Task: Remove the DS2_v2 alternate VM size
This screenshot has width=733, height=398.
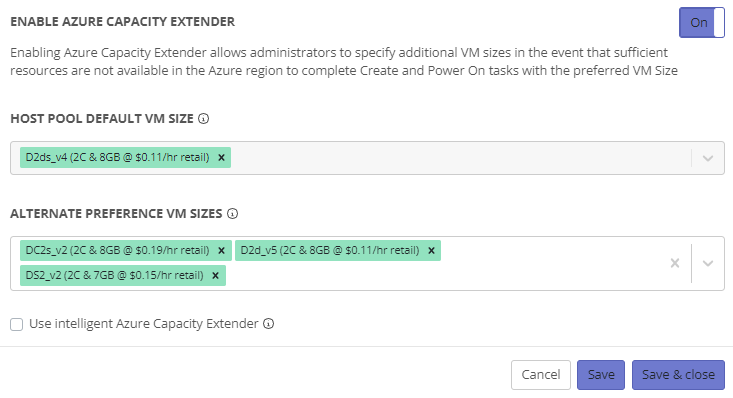Action: pos(216,275)
